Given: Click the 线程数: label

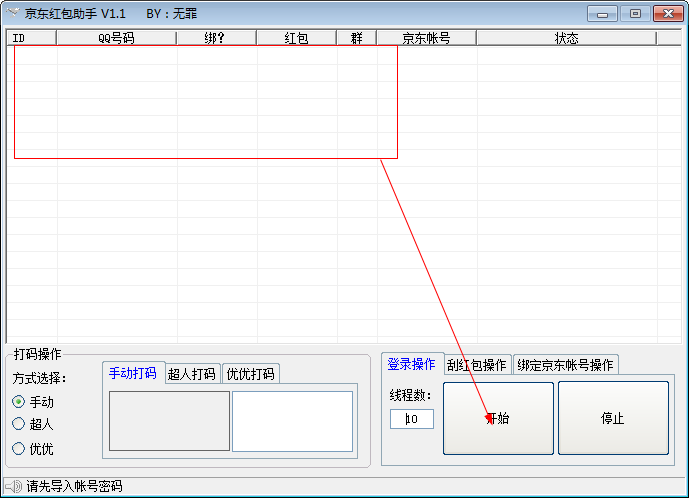Looking at the screenshot, I should (x=411, y=395).
